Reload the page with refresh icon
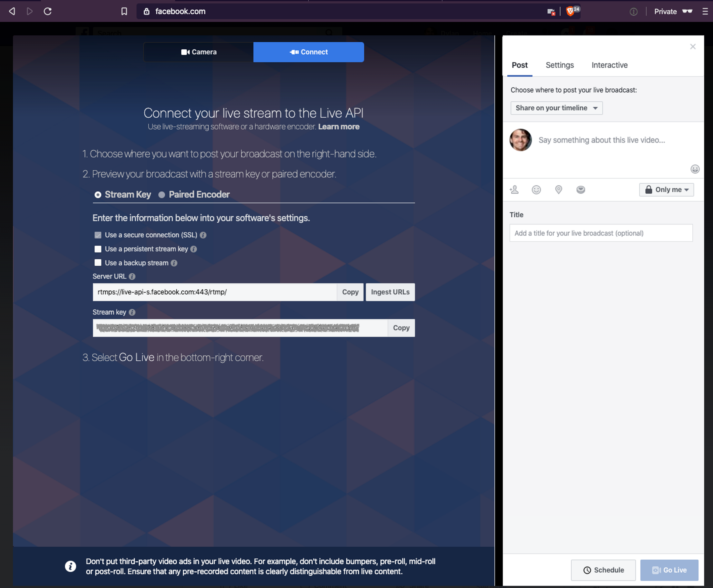 [48, 12]
